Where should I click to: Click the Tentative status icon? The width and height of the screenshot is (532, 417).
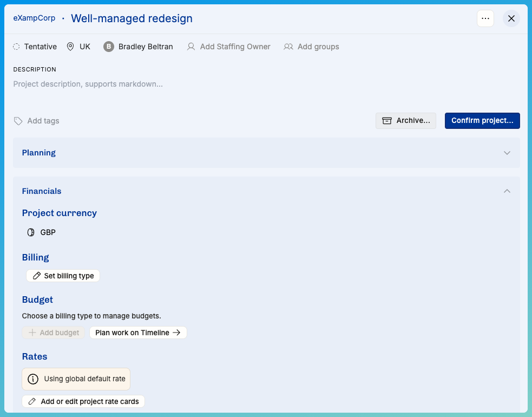click(17, 47)
